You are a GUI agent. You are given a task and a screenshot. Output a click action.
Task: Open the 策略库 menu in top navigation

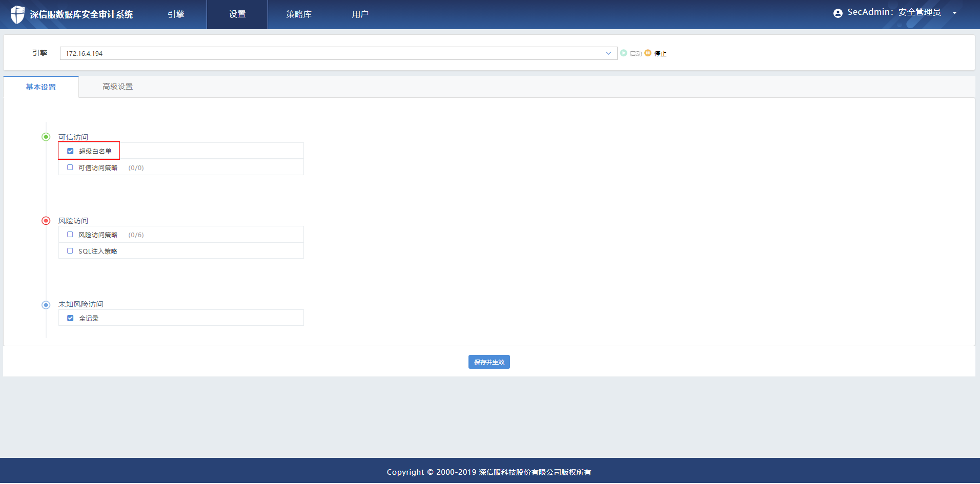point(299,14)
